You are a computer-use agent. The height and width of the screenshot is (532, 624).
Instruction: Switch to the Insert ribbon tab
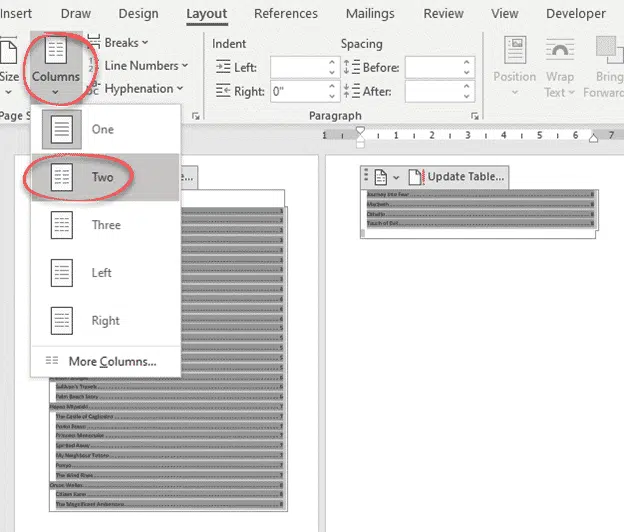point(15,14)
